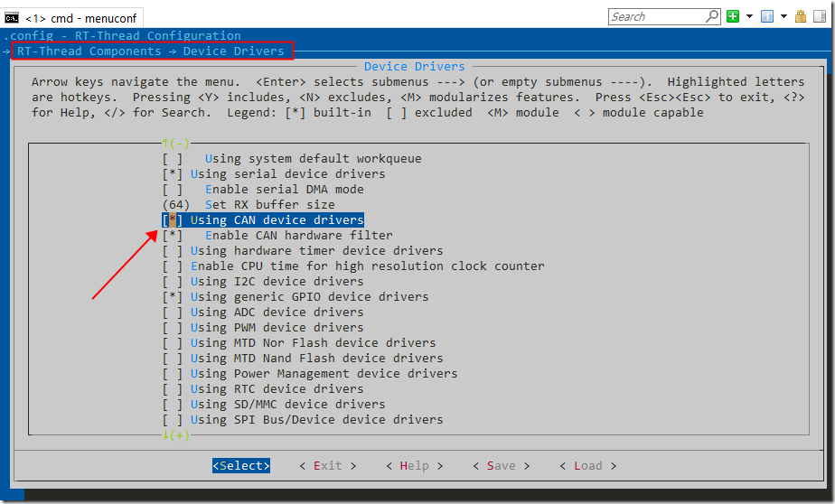Image resolution: width=835 pixels, height=504 pixels.
Task: Click the (64) RX buffer size value
Action: pos(175,205)
